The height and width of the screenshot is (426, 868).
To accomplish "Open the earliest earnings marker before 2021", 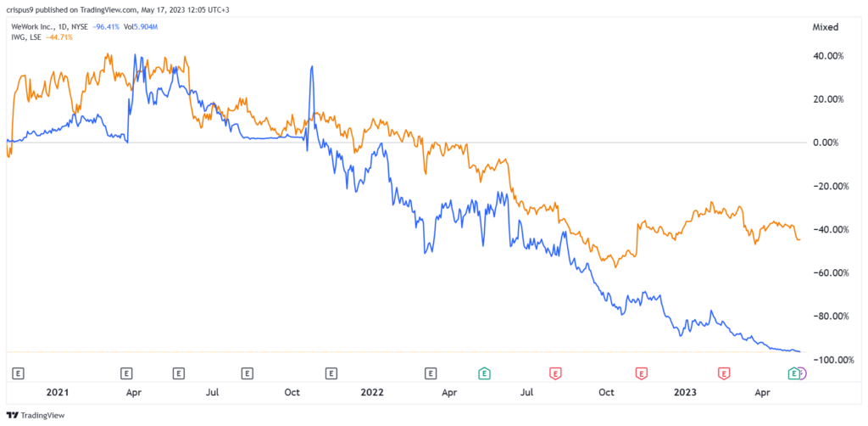I will pyautogui.click(x=19, y=373).
